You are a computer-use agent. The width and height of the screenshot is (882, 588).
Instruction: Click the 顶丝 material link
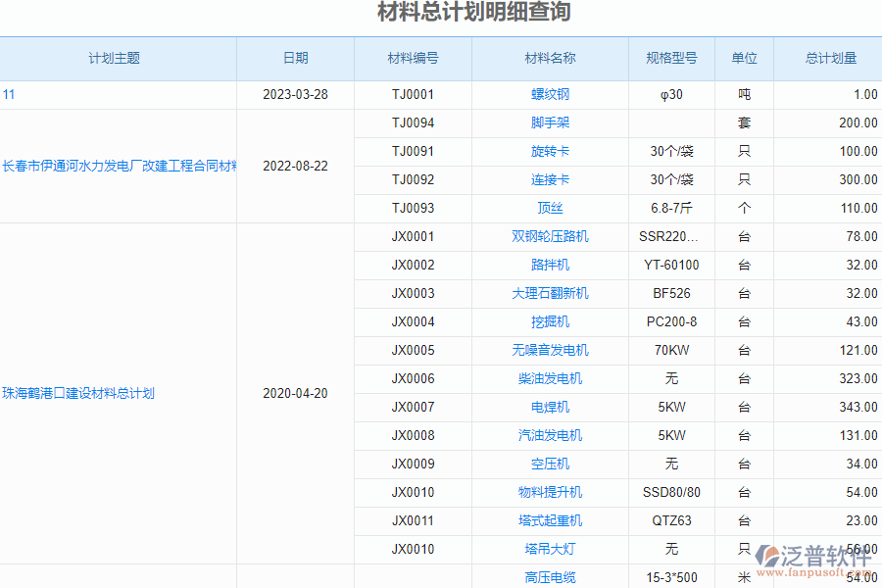point(551,208)
